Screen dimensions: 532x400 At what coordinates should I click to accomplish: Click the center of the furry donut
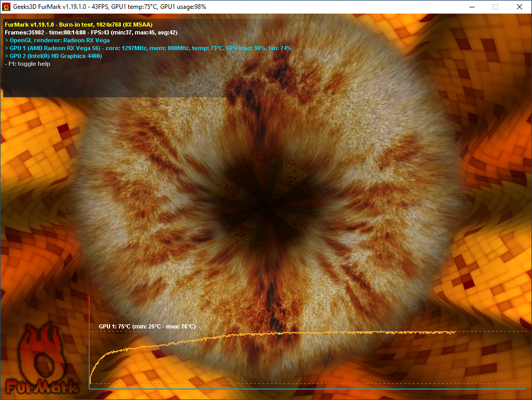point(265,206)
